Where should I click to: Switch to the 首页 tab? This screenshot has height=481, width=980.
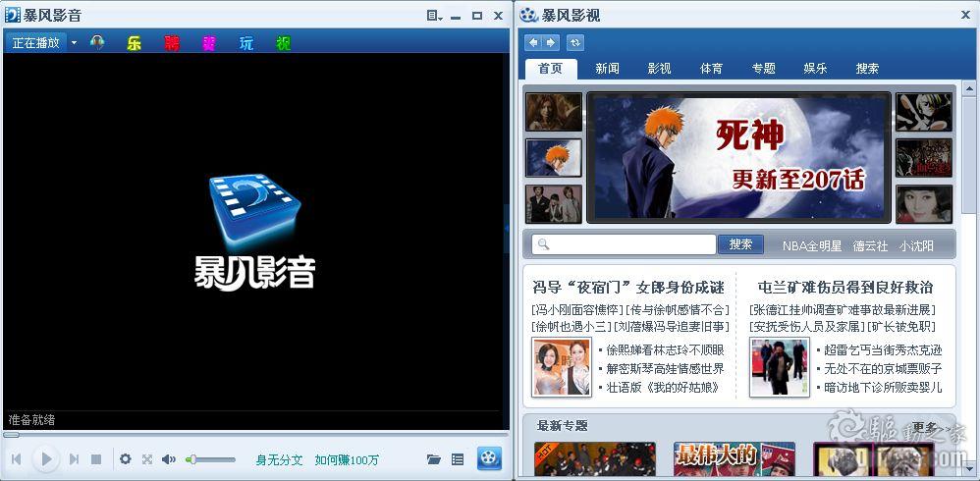click(x=551, y=69)
